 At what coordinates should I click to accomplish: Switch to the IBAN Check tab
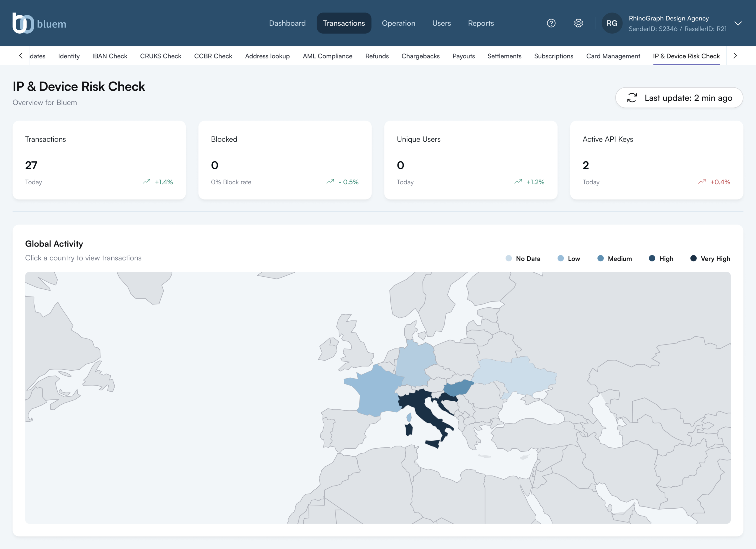click(110, 56)
